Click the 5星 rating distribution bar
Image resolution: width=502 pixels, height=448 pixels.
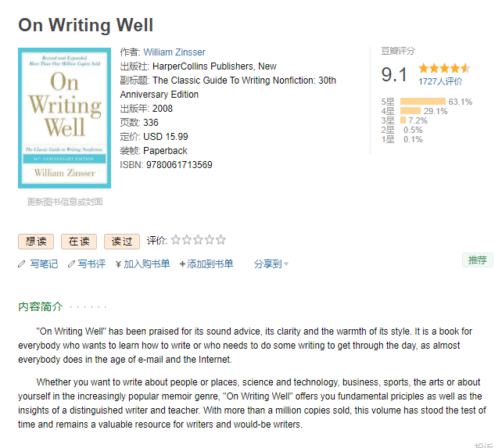(x=422, y=102)
